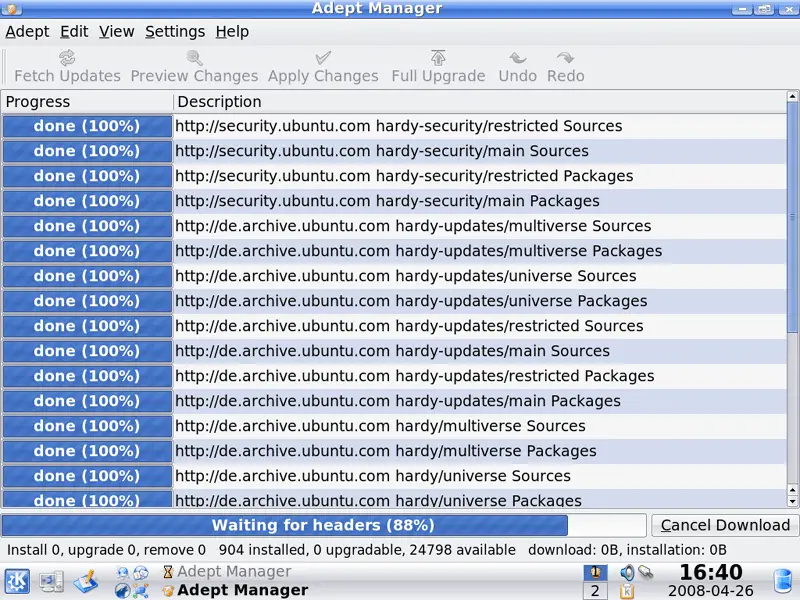
Task: Select the hardy-updates/restricted Packages row
Action: (394, 376)
